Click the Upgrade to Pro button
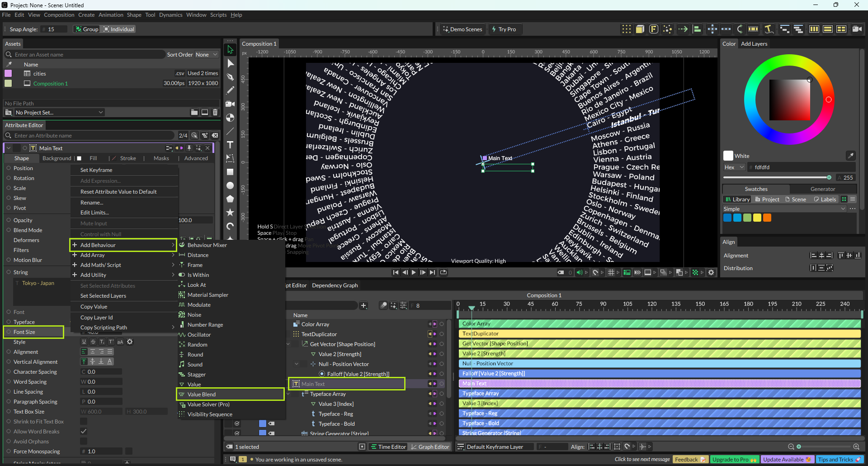Viewport: 868px width, 466px height. (x=734, y=460)
